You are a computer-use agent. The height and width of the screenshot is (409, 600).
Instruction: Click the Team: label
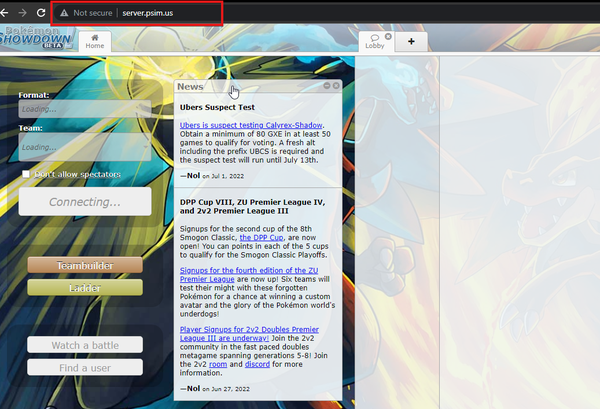[30, 128]
